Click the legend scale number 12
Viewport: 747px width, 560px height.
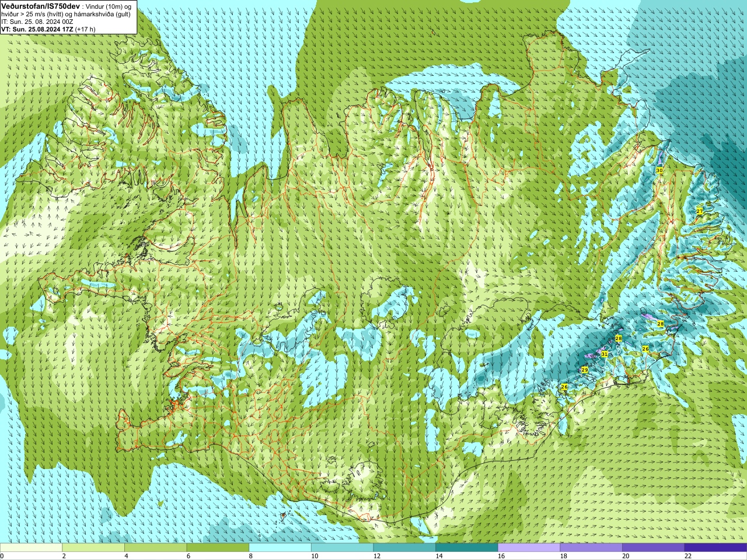pyautogui.click(x=376, y=556)
